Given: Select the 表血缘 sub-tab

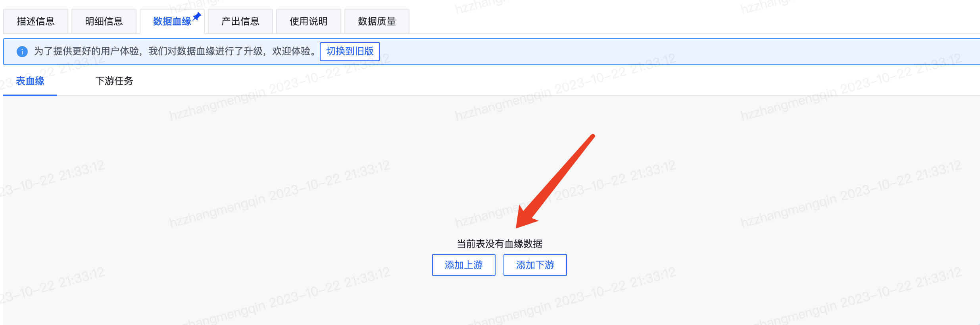Looking at the screenshot, I should click(x=30, y=81).
